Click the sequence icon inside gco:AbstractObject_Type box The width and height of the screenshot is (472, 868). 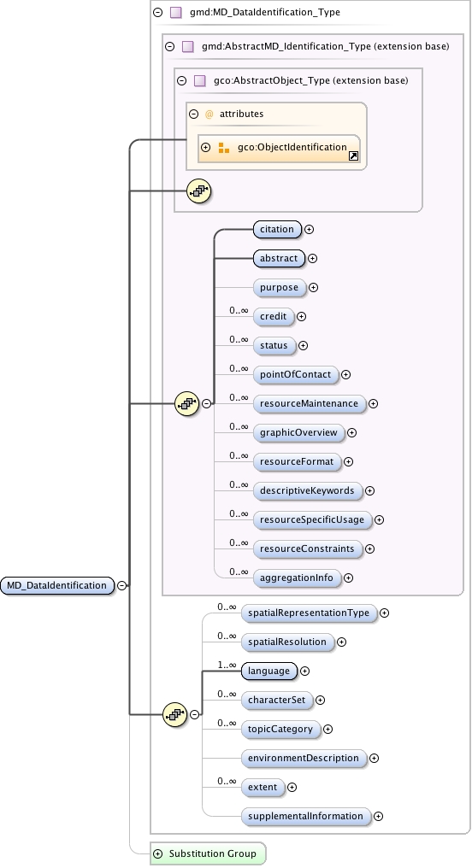pyautogui.click(x=199, y=191)
